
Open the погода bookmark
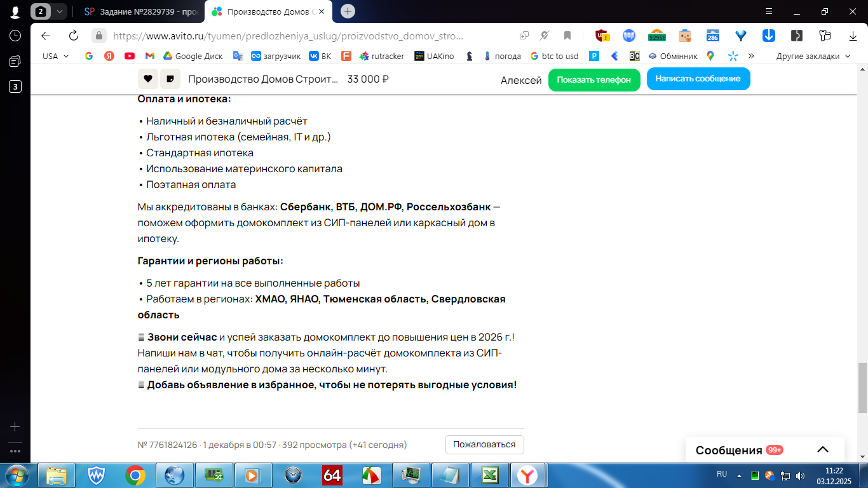(501, 56)
